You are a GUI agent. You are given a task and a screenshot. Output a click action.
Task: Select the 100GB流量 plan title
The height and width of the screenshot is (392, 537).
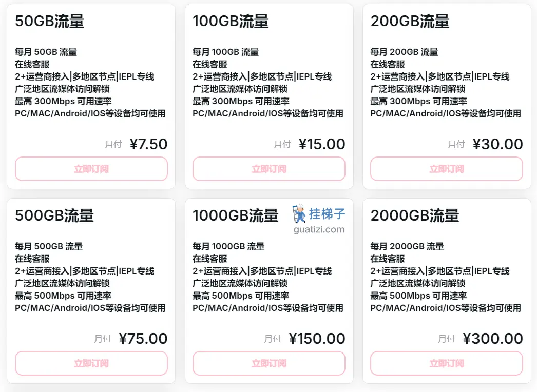[x=231, y=21]
